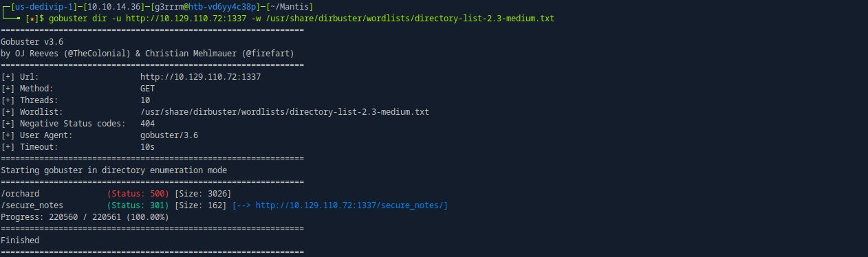Click the Finished status line
The height and width of the screenshot is (257, 868).
click(20, 241)
